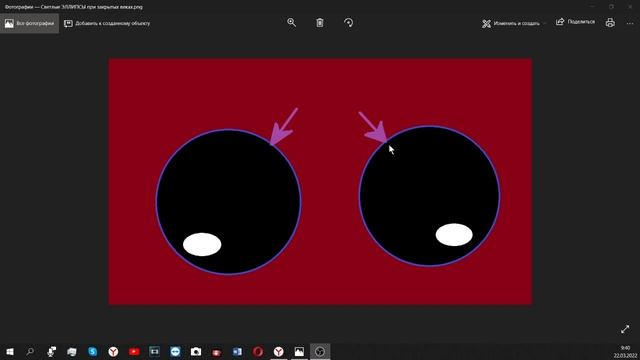This screenshot has height=360, width=640.
Task: Switch to OBS Studio on taskbar
Action: coord(320,351)
